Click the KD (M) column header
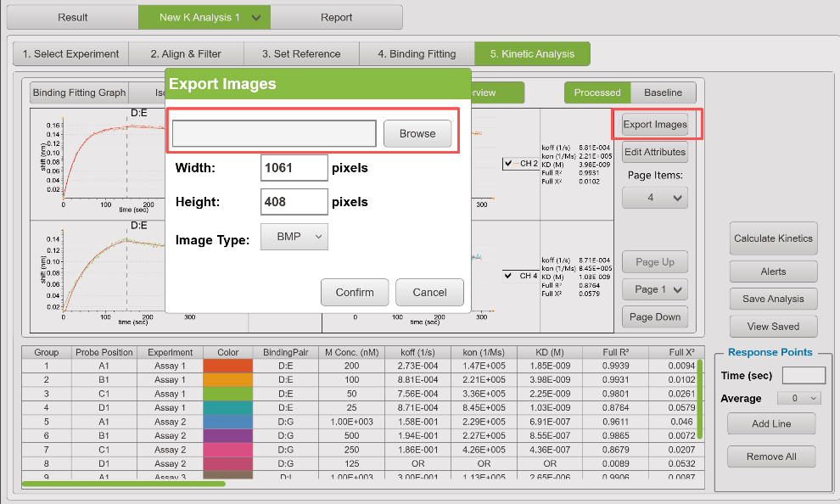Image resolution: width=840 pixels, height=504 pixels. 550,352
